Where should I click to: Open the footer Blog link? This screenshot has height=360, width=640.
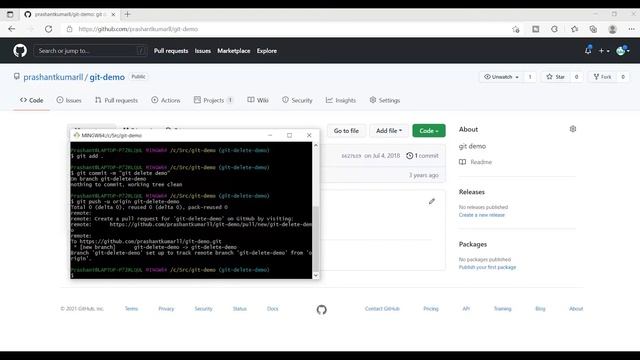point(540,309)
